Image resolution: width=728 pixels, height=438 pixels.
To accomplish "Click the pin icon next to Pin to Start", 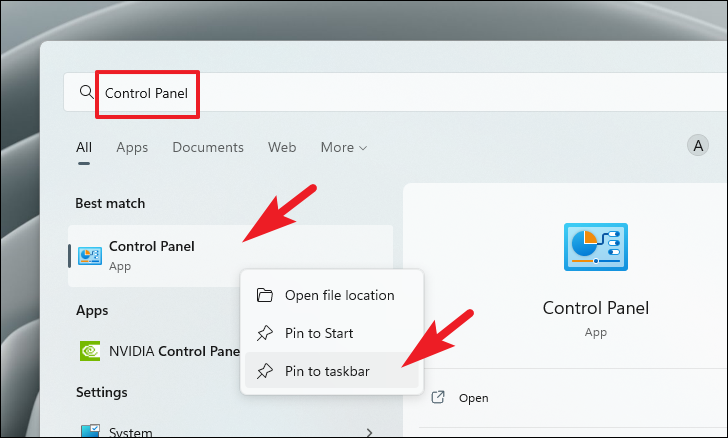I will (265, 333).
